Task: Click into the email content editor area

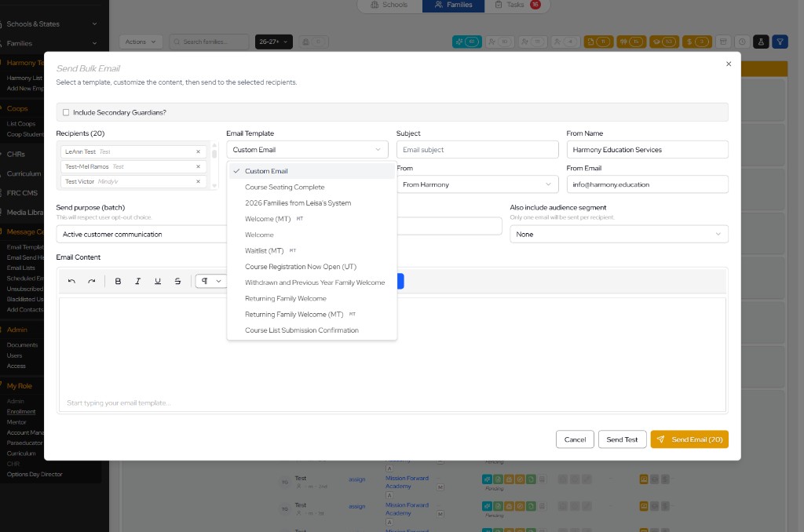Action: [393, 355]
